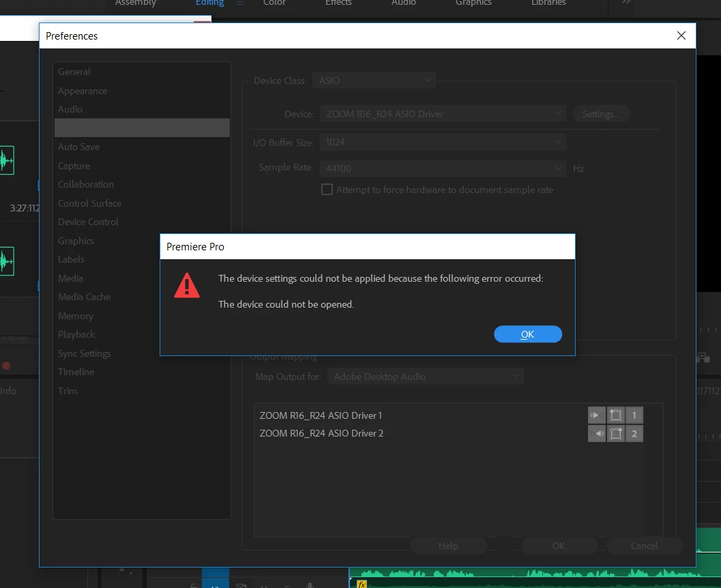Select Timeline preferences category

pos(76,372)
